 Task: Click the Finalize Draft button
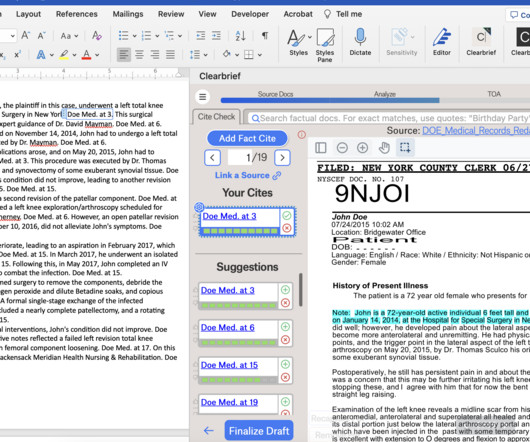tap(259, 431)
